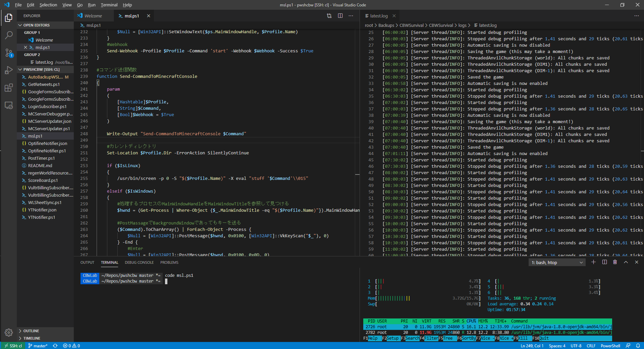Collapse the OPEN EDITORS section

36,25
